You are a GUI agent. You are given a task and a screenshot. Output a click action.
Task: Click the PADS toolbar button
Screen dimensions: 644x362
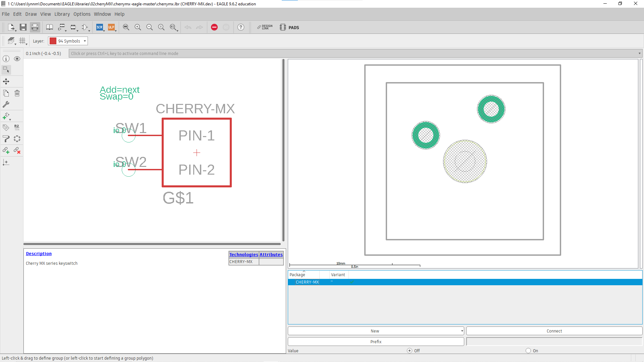click(289, 27)
